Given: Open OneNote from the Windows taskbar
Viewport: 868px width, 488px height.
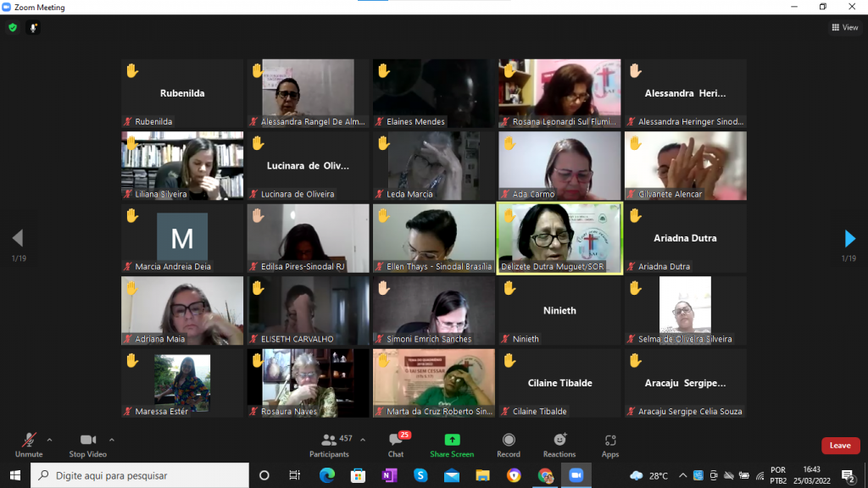Looking at the screenshot, I should (389, 475).
